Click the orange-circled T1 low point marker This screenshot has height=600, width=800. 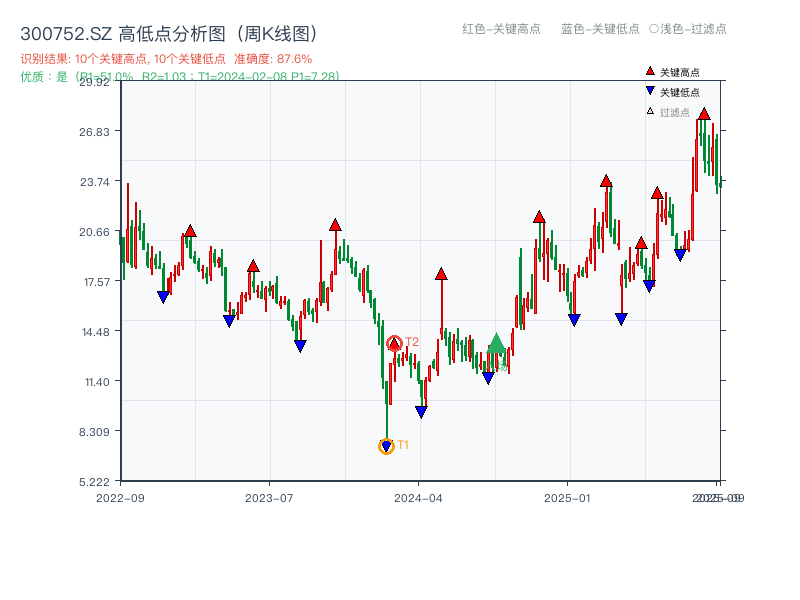click(x=386, y=446)
